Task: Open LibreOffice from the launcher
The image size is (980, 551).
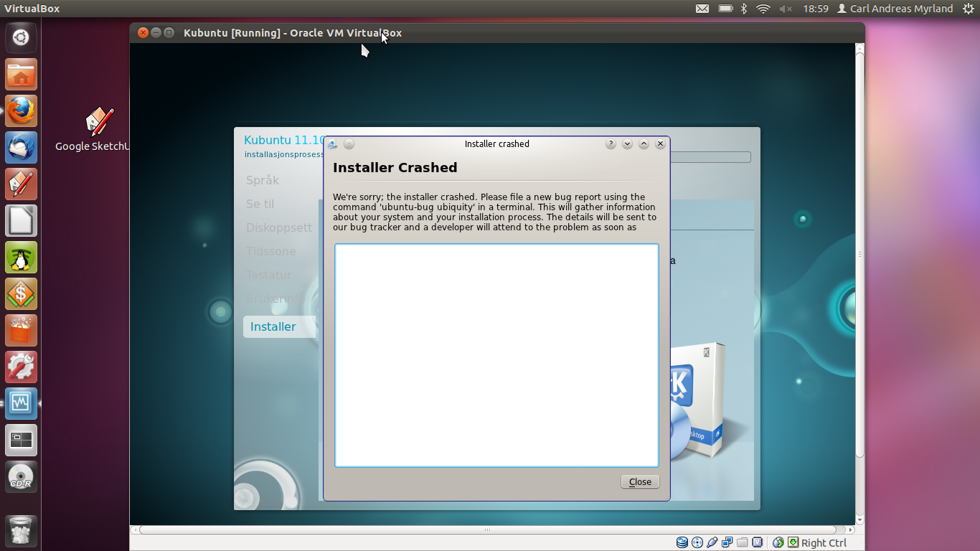Action: (x=21, y=221)
